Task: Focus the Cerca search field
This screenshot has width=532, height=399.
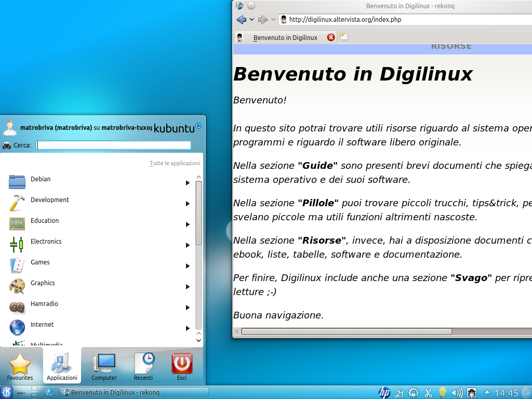Action: [x=114, y=145]
